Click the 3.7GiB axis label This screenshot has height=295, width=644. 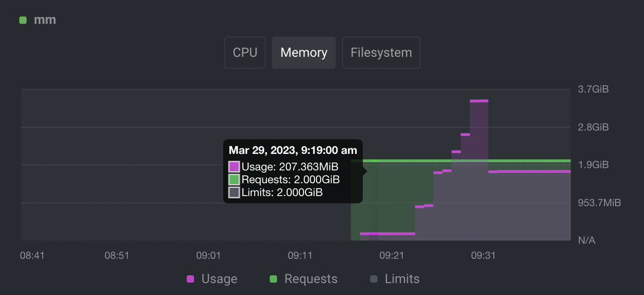[593, 89]
